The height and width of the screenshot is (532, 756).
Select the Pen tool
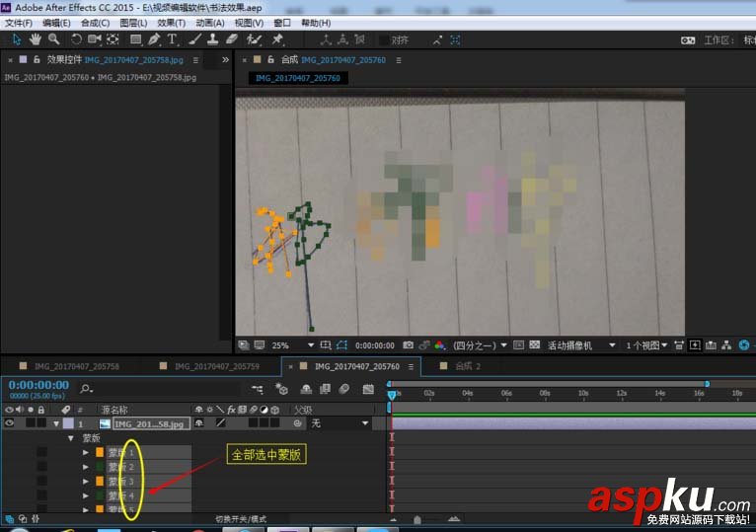154,39
